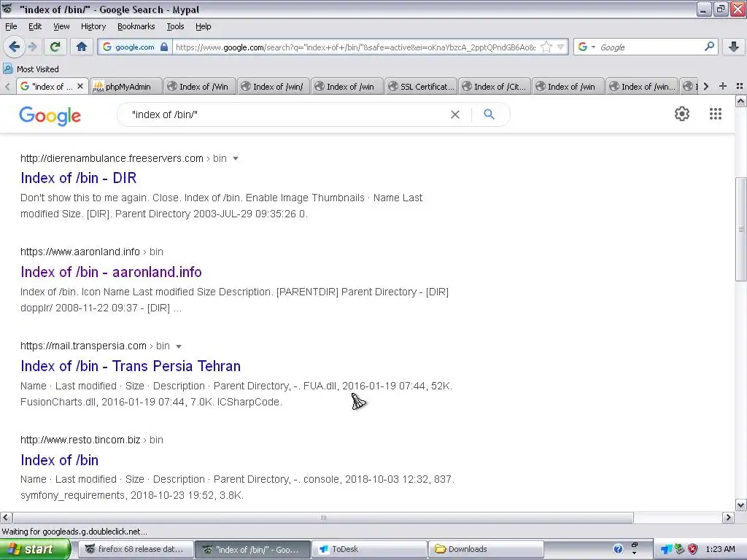Expand the mail.transpersia.com result dropdown

(179, 346)
